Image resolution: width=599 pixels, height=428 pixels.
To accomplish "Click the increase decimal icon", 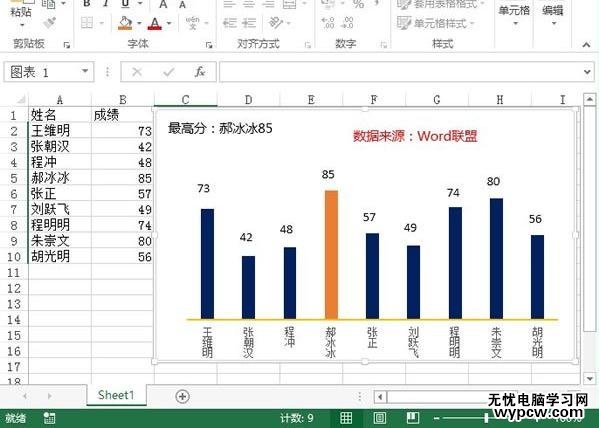I will click(x=328, y=23).
